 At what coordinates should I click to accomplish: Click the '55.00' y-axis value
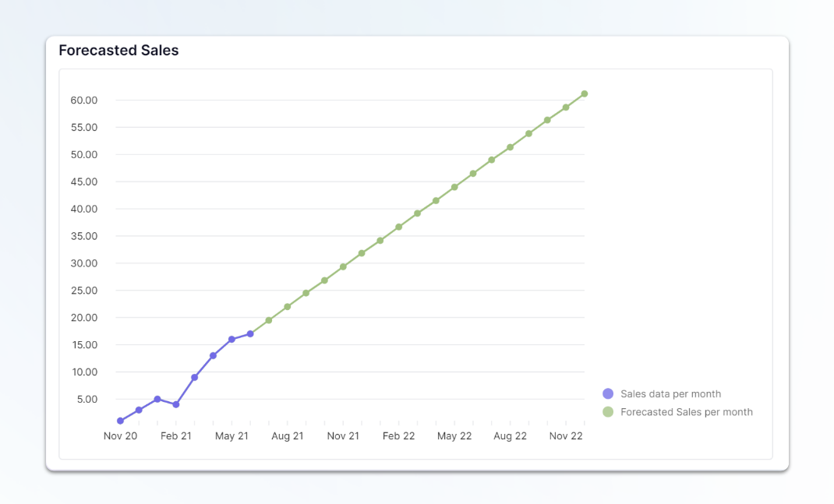[84, 128]
